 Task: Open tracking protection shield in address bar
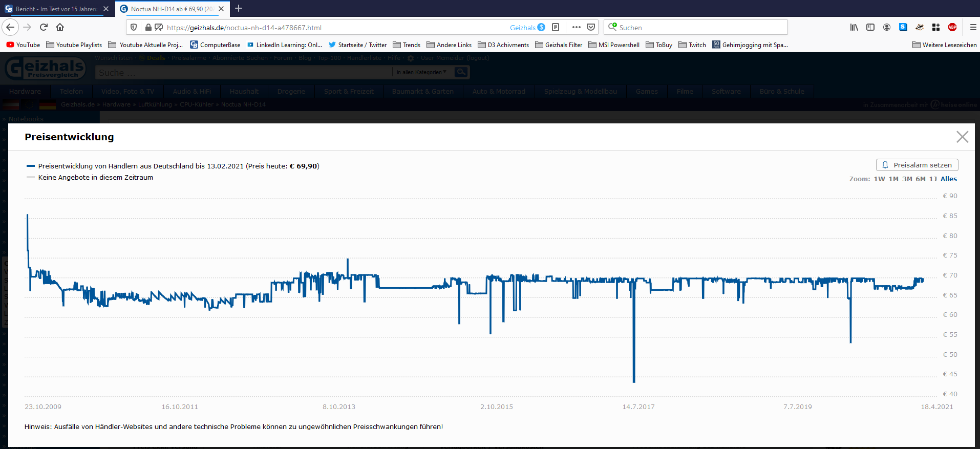point(134,27)
